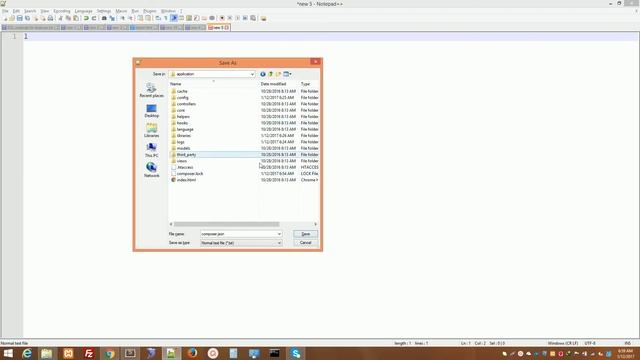Open XAMPP from the taskbar
This screenshot has width=640, height=360.
pyautogui.click(x=68, y=353)
